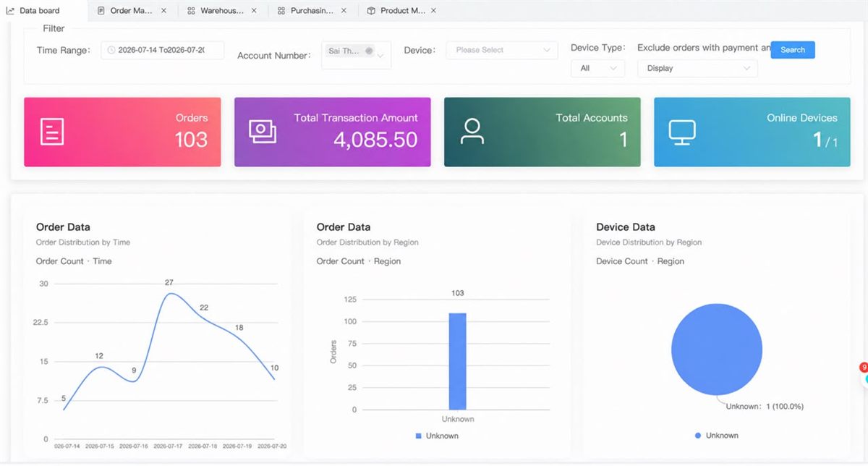868x466 pixels.
Task: Open the Purchasin... tab
Action: coord(312,11)
